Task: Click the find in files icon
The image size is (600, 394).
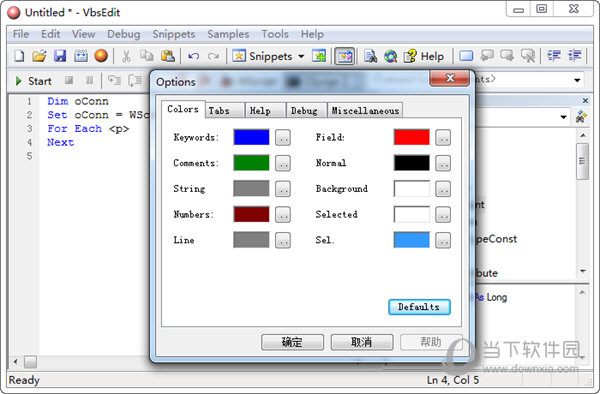Action: pos(370,56)
